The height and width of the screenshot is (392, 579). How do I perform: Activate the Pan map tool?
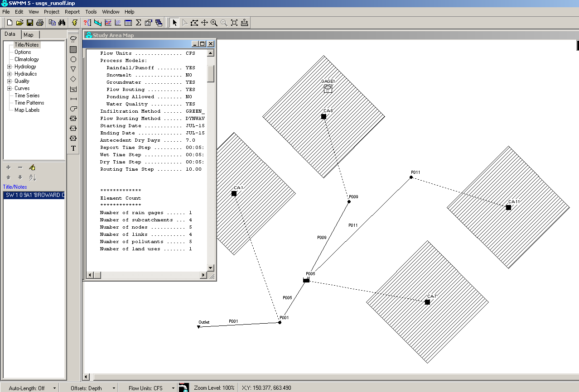point(204,23)
